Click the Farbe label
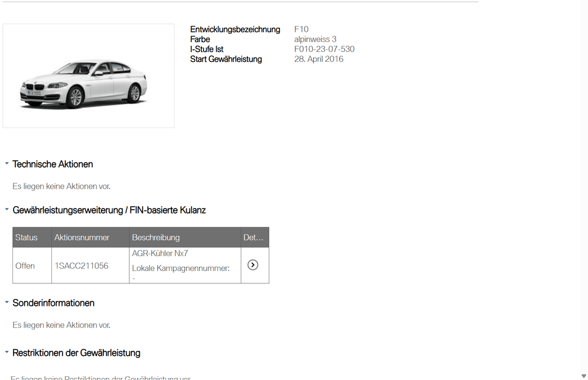Screen dimensions: 588x380 click(x=200, y=39)
